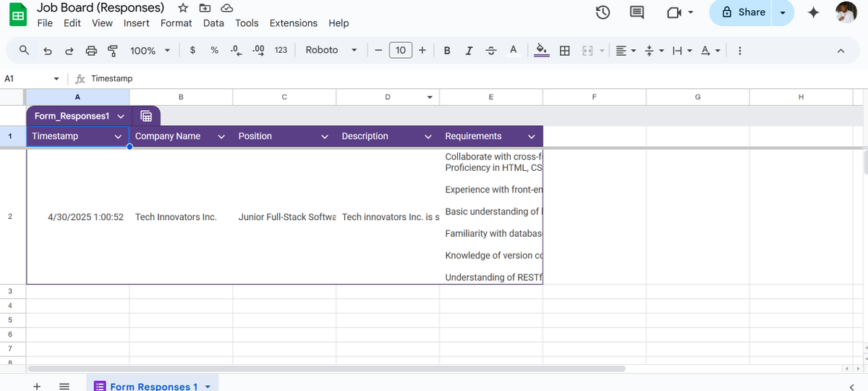The width and height of the screenshot is (868, 391).
Task: Open the Requirements column dropdown
Action: pos(532,136)
